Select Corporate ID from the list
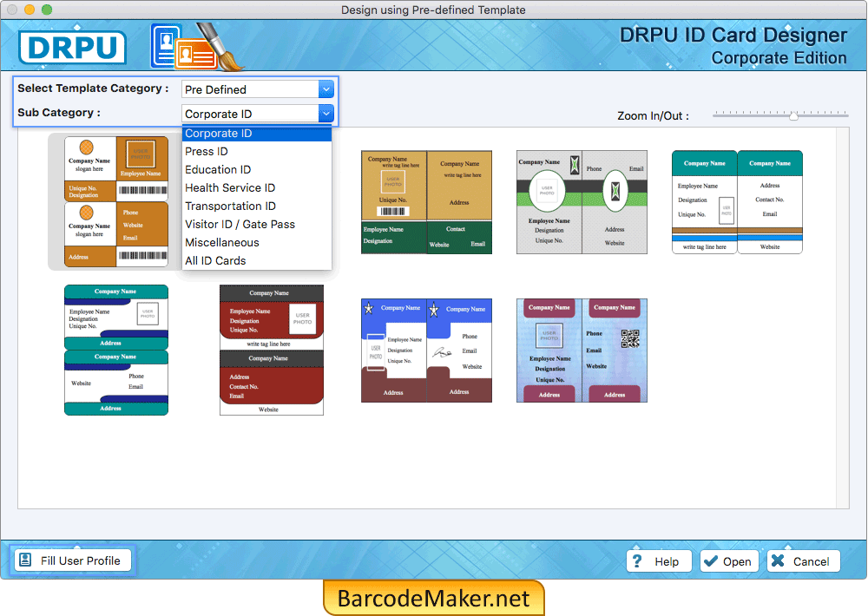This screenshot has width=868, height=616. pyautogui.click(x=257, y=134)
